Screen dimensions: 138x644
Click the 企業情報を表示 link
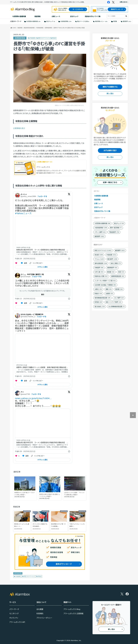pos(19,128)
